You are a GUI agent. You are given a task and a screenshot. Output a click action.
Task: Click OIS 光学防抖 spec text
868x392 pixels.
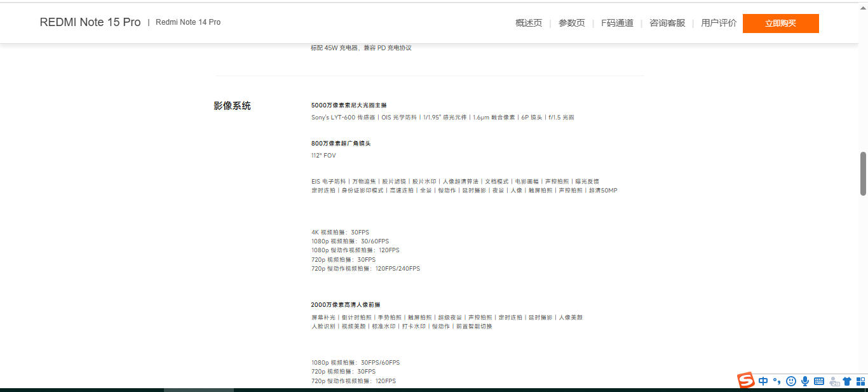[399, 118]
